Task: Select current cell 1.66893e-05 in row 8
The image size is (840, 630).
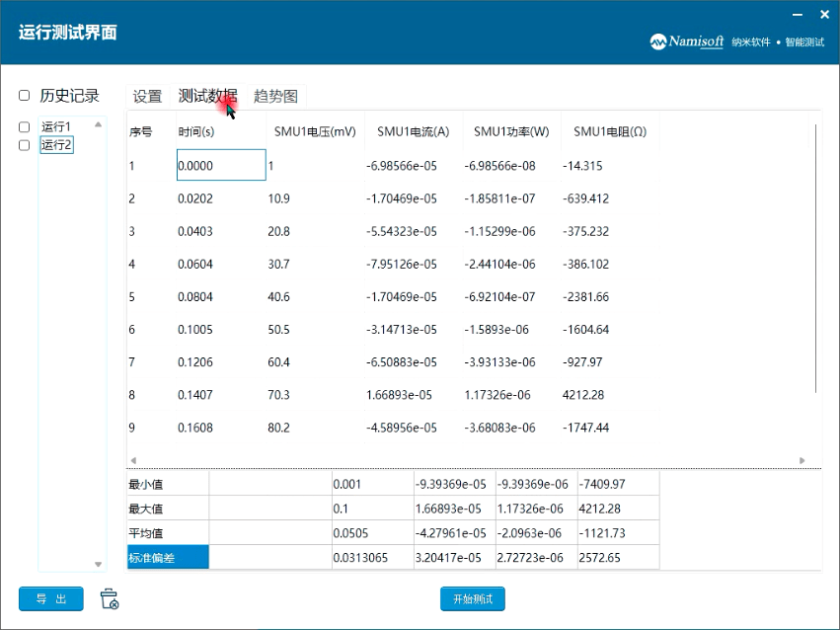Action: point(413,395)
